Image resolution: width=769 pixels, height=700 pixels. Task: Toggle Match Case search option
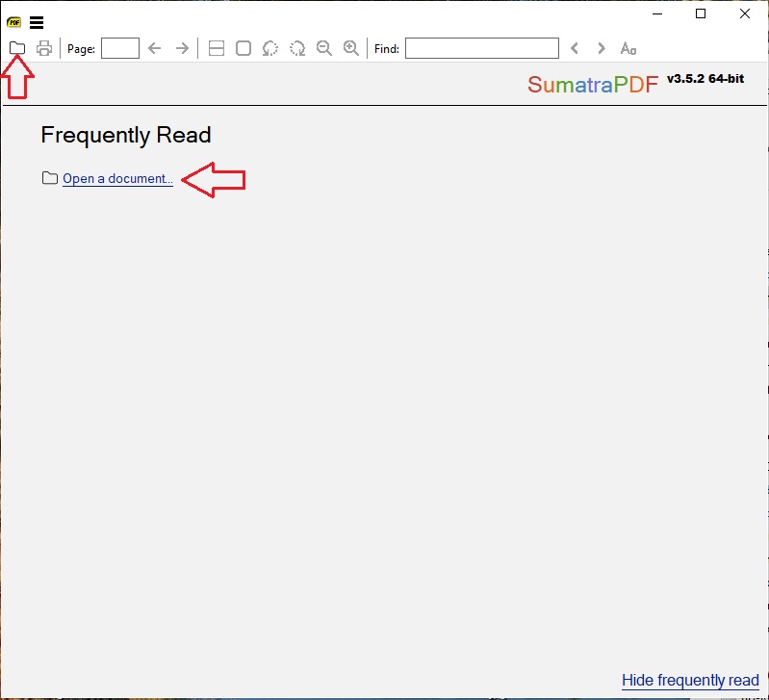click(x=628, y=48)
